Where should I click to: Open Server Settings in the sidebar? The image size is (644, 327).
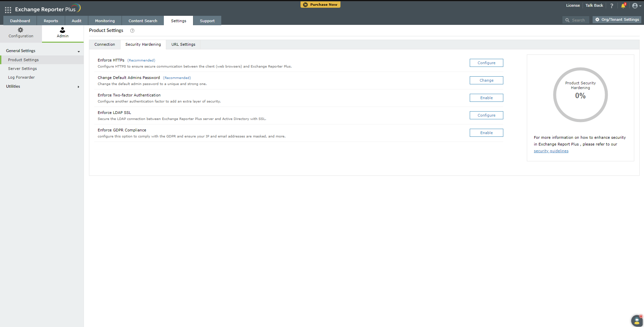coord(22,69)
